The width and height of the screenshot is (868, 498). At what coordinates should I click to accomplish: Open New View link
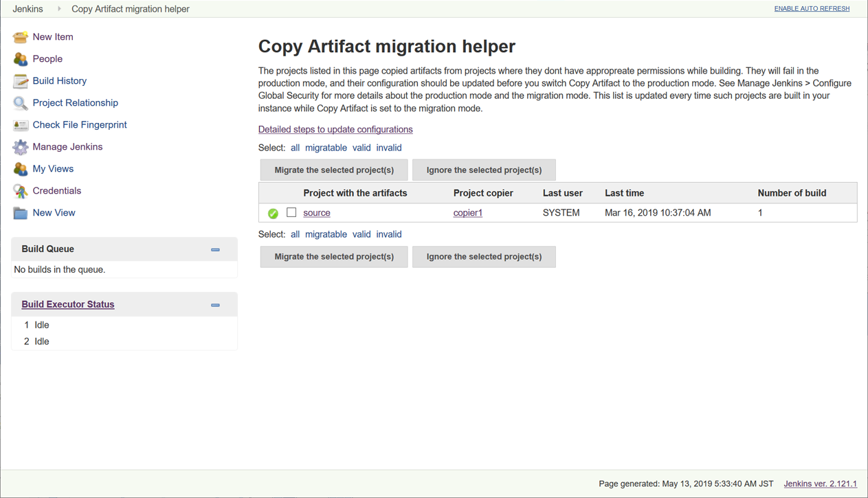coord(54,213)
